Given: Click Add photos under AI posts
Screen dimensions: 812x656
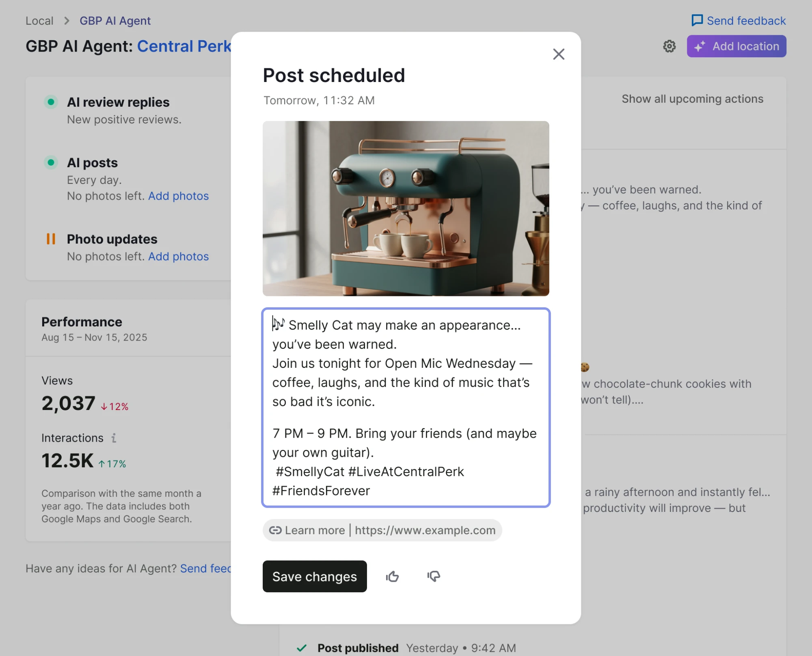Looking at the screenshot, I should pos(178,196).
